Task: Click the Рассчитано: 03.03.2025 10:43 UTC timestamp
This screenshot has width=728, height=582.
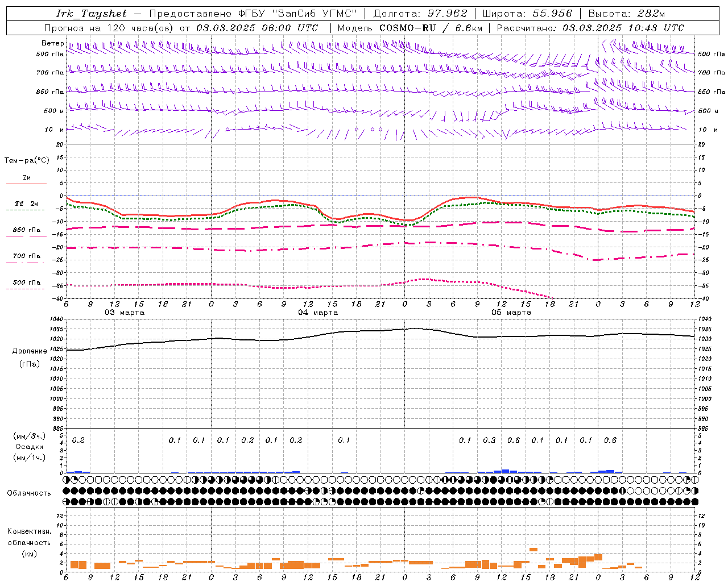Action: 590,28
